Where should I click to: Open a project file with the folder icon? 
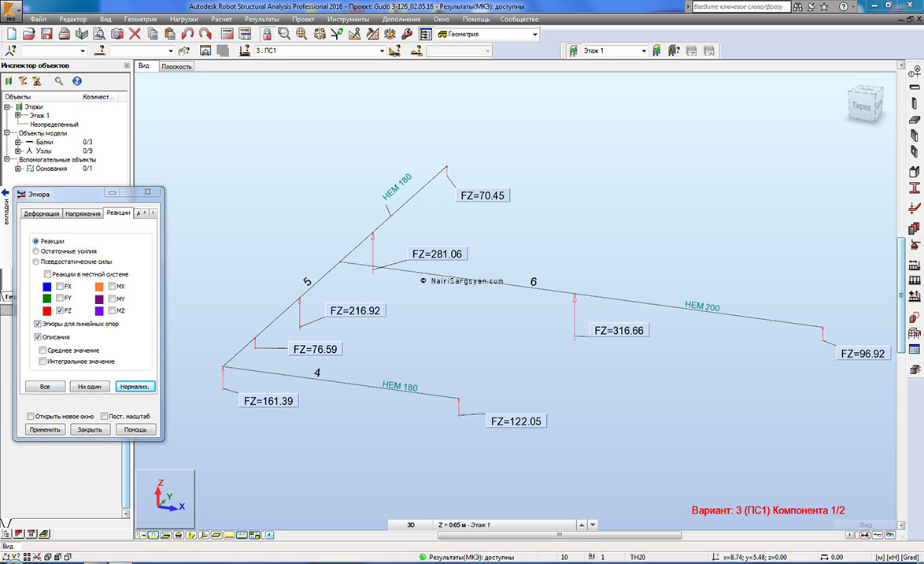29,34
